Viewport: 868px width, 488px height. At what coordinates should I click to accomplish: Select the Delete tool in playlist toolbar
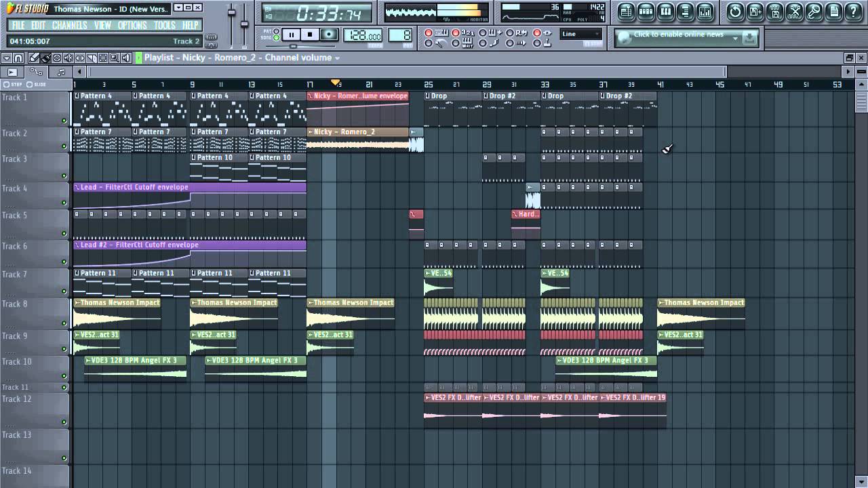pos(57,58)
